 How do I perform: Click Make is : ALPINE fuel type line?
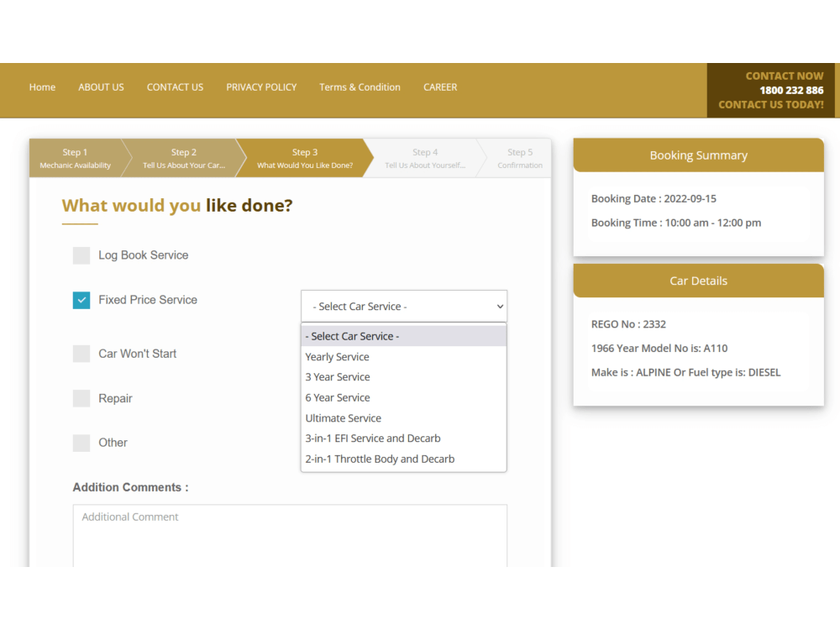point(685,372)
